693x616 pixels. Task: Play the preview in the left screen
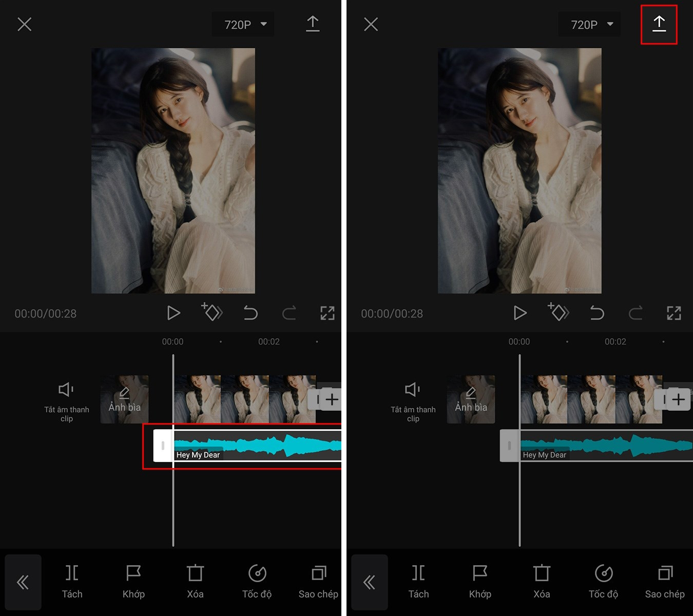pos(174,313)
